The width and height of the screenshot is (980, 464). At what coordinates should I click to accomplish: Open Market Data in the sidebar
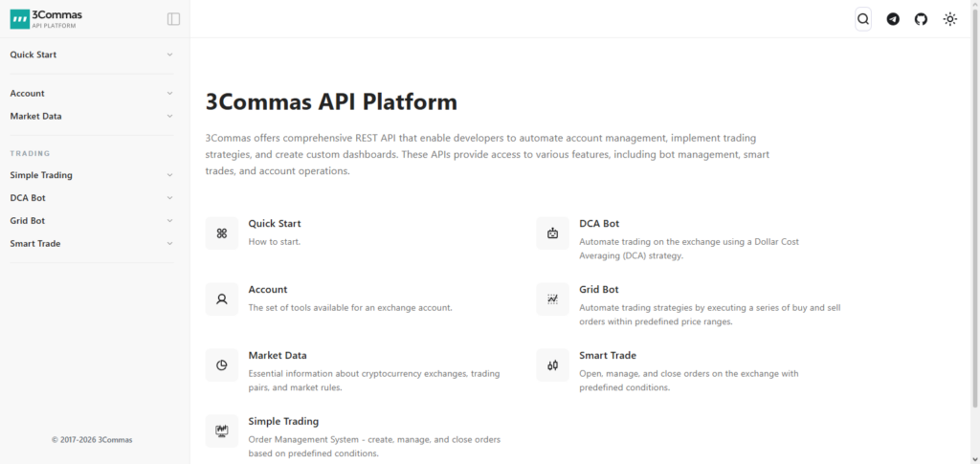click(x=35, y=116)
